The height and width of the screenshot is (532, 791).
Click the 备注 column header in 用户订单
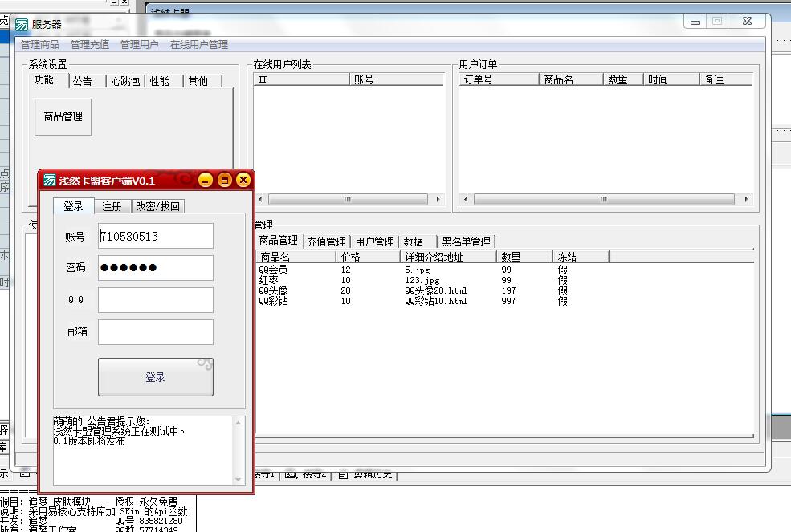pyautogui.click(x=726, y=79)
